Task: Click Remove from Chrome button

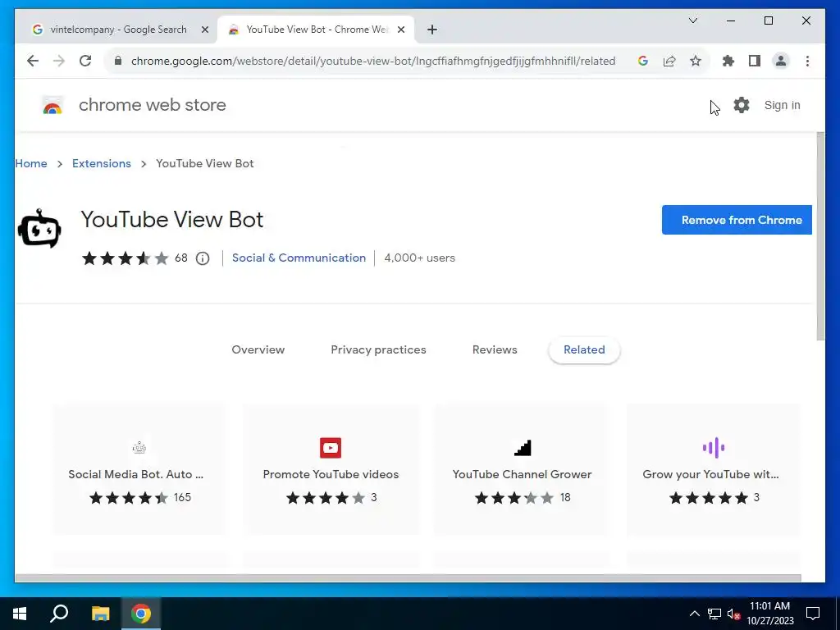Action: coord(737,220)
